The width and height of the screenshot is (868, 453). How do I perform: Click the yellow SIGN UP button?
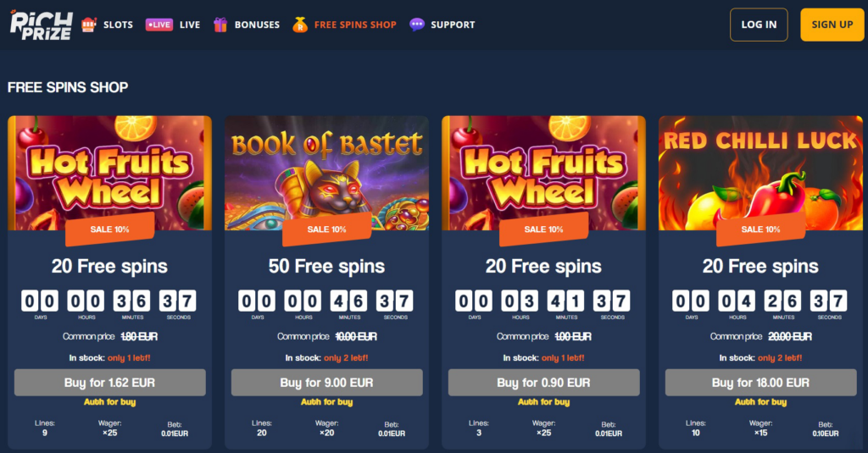(x=832, y=25)
